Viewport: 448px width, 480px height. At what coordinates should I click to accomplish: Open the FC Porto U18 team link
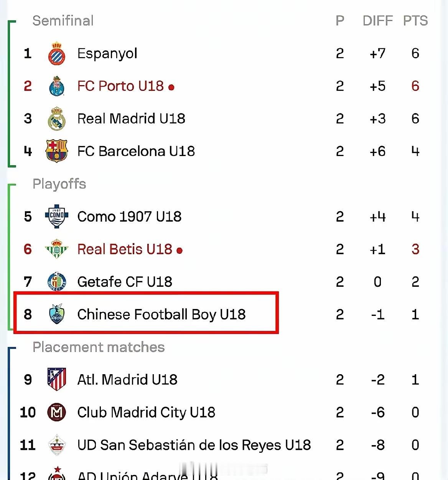(120, 86)
